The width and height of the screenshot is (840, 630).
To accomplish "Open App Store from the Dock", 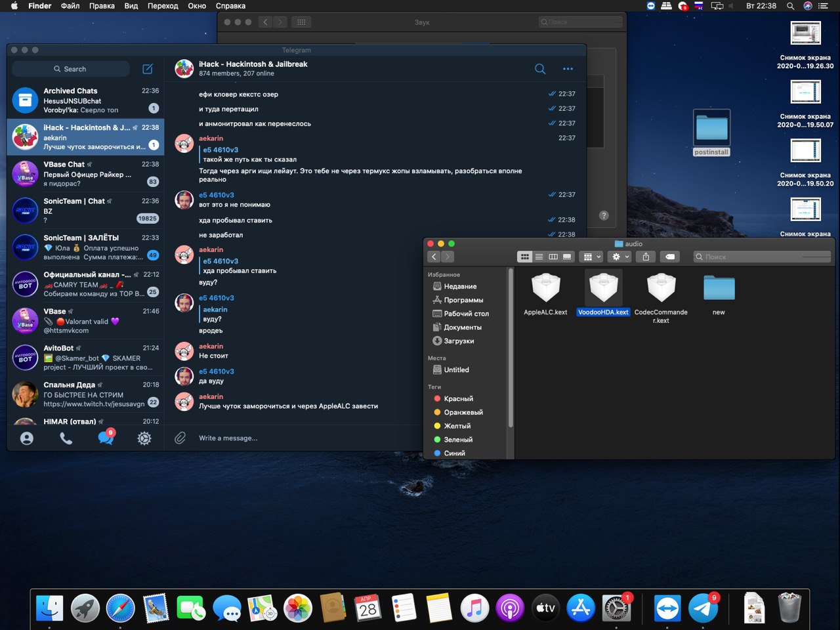I will pyautogui.click(x=581, y=608).
